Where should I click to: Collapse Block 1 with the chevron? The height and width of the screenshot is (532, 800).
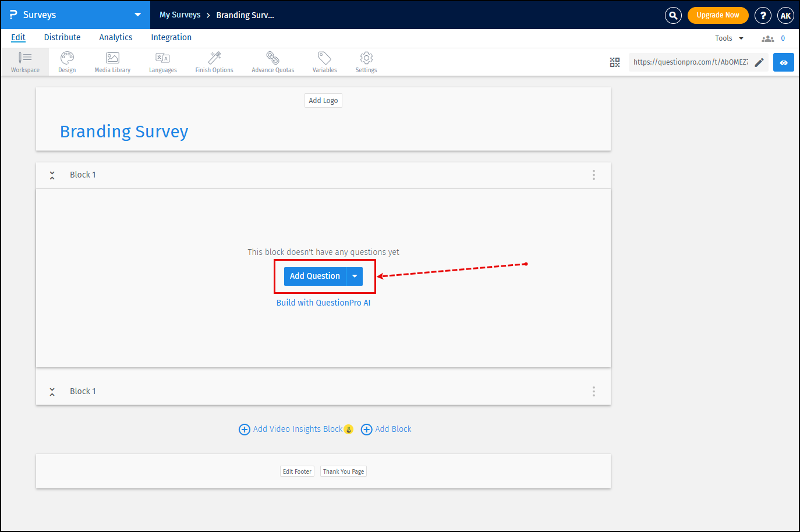point(52,175)
